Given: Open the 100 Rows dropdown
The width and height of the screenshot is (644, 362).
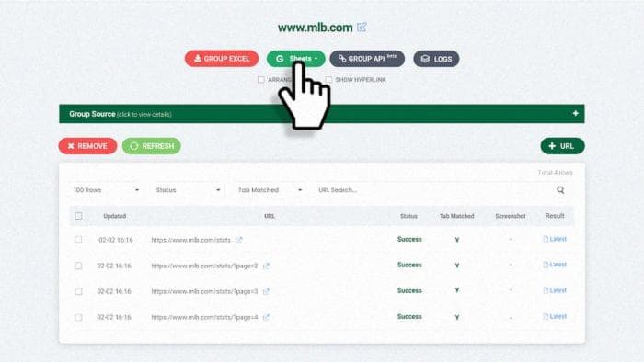Looking at the screenshot, I should (x=106, y=190).
